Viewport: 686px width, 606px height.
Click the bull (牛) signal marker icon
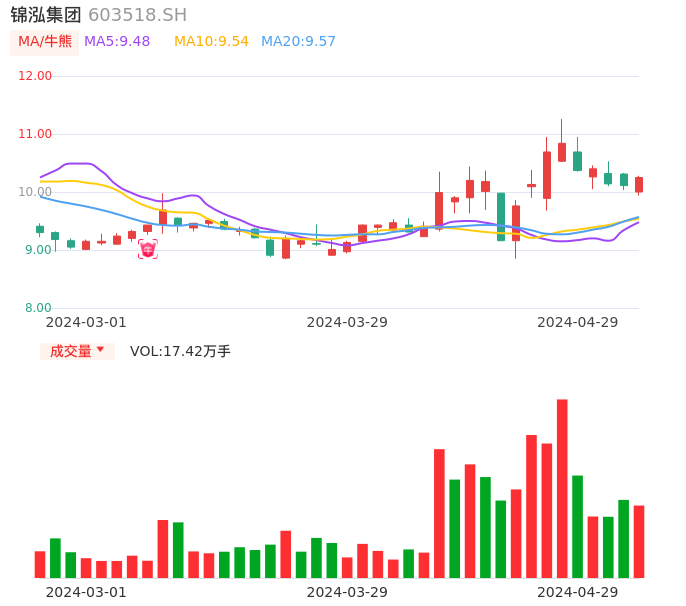pyautogui.click(x=148, y=249)
